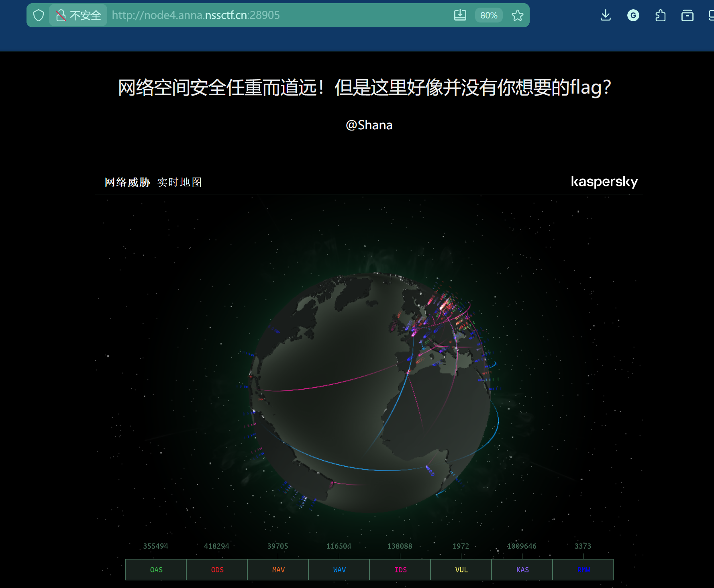The image size is (714, 588).
Task: Open the extensions puzzle icon
Action: tap(660, 16)
